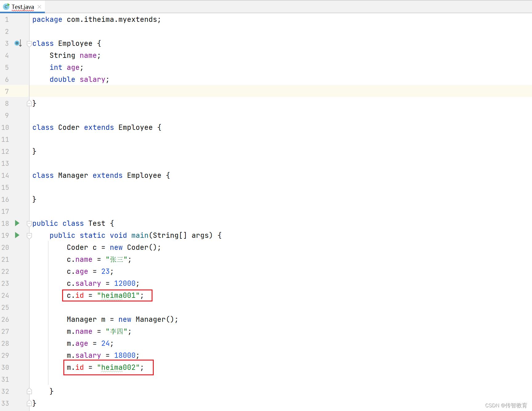The width and height of the screenshot is (532, 411).
Task: Click the string "heima002"
Action: 118,367
